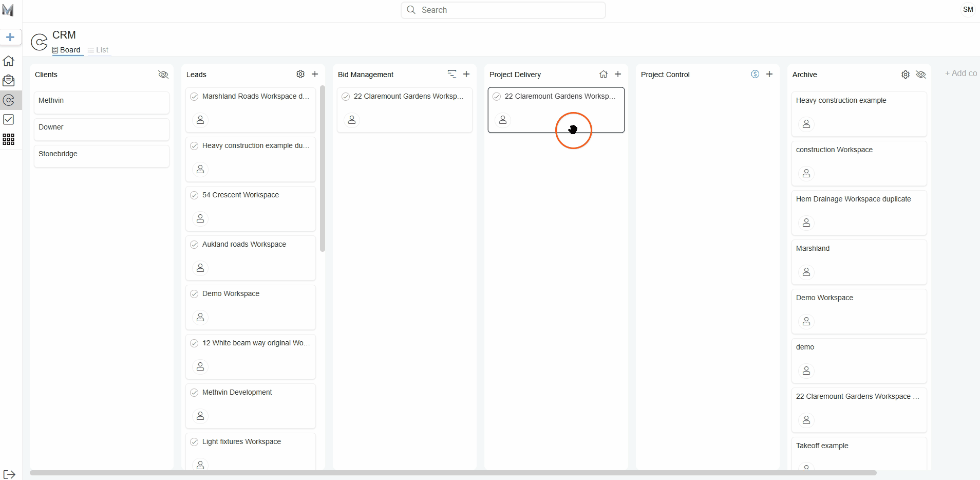Viewport: 980px width, 480px height.
Task: Select the Board view tab
Action: (67, 50)
